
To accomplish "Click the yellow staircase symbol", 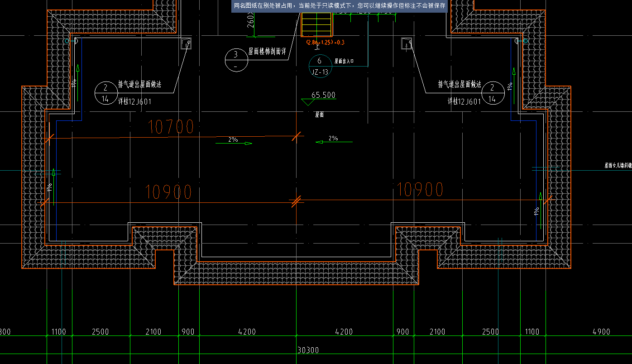I will pyautogui.click(x=317, y=25).
